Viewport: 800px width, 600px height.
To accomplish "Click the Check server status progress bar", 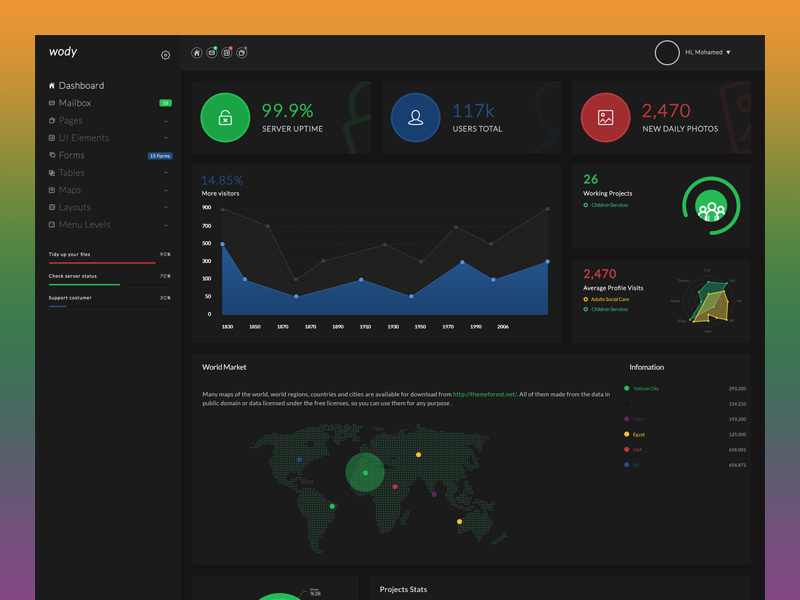I will click(110, 285).
